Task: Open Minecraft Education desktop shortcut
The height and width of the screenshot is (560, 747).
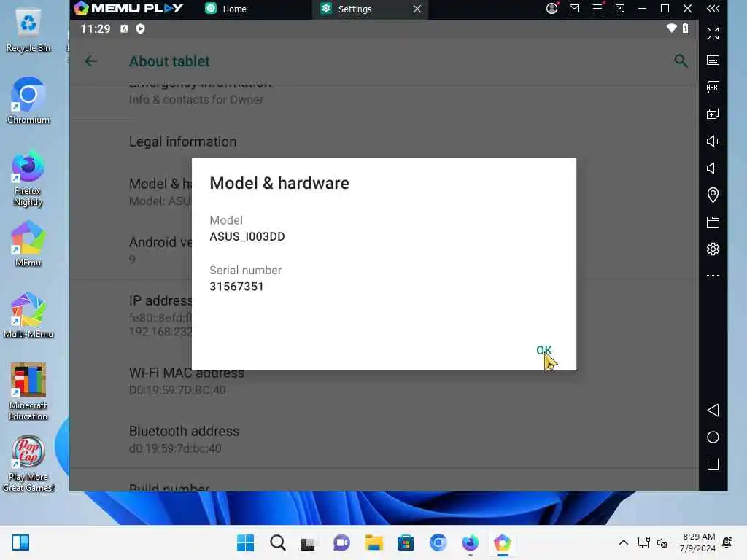Action: [28, 392]
